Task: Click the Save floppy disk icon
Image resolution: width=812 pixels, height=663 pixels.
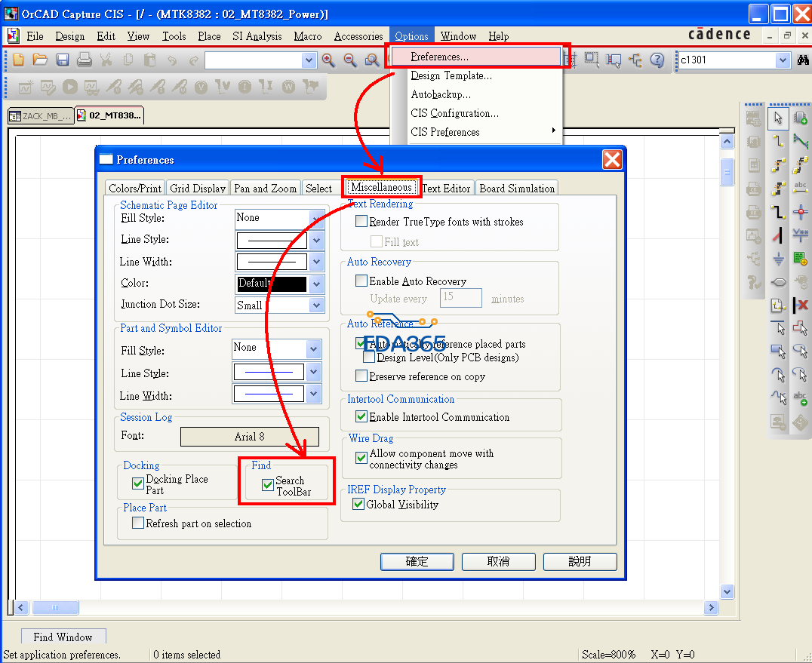Action: click(63, 60)
